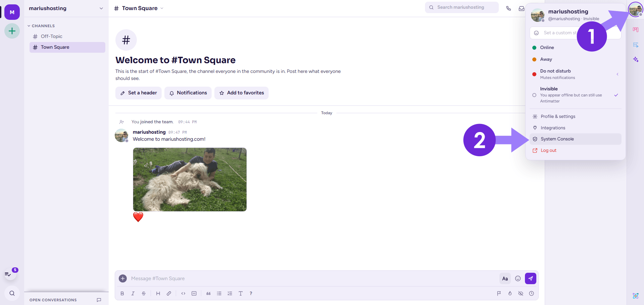644x305 pixels.
Task: Click the flame icon in composer toolbar
Action: (x=510, y=294)
